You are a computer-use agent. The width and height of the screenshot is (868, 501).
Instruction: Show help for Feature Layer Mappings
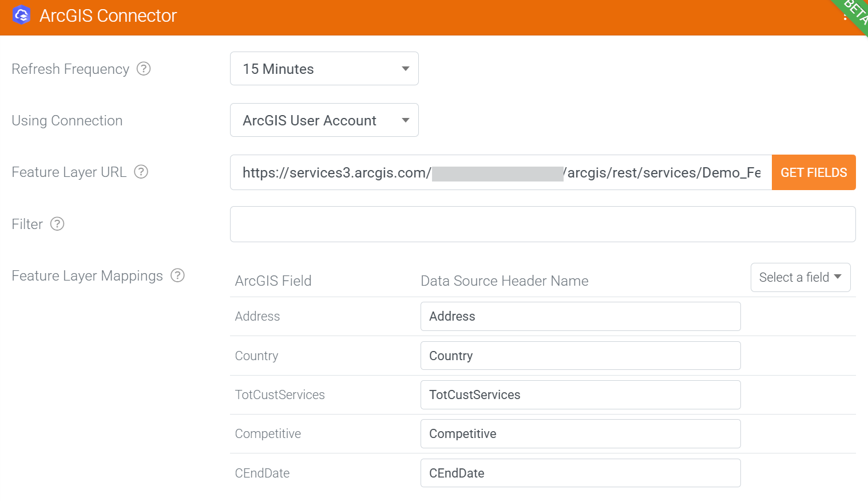[x=178, y=275]
